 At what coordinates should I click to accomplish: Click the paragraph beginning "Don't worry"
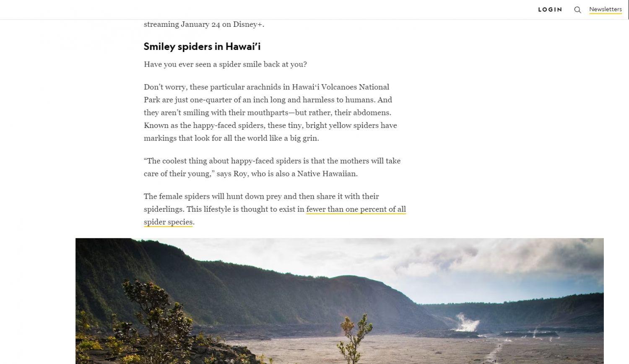pos(270,112)
